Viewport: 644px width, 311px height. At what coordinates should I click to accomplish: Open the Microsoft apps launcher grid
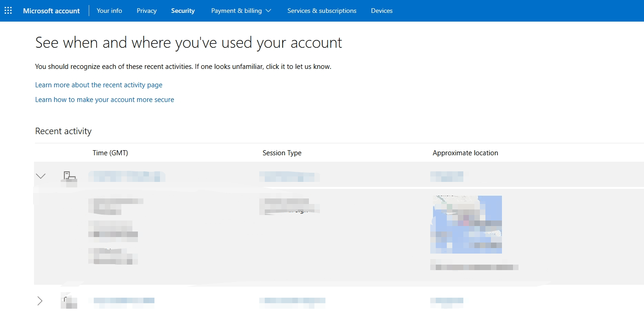point(8,11)
